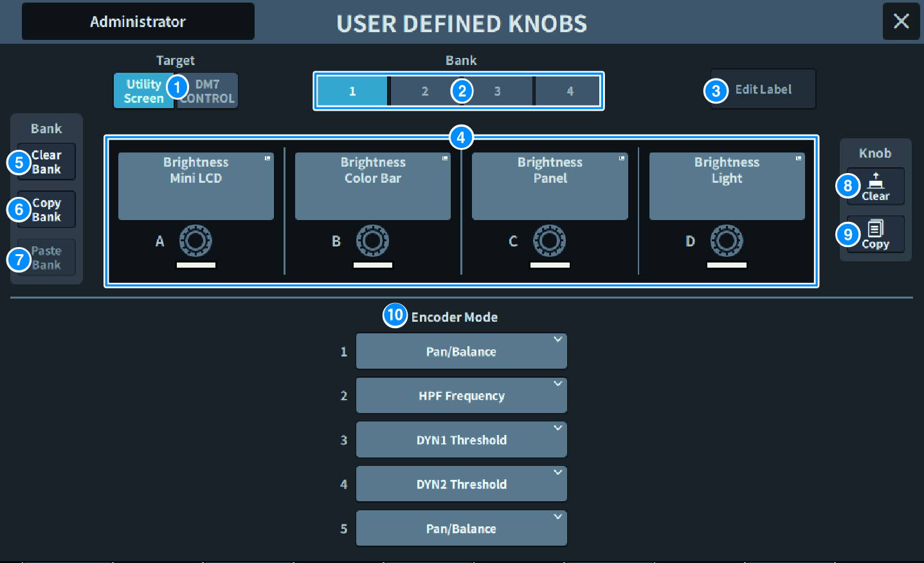Expand the DYN1 Threshold encoder dropdown

coord(461,440)
